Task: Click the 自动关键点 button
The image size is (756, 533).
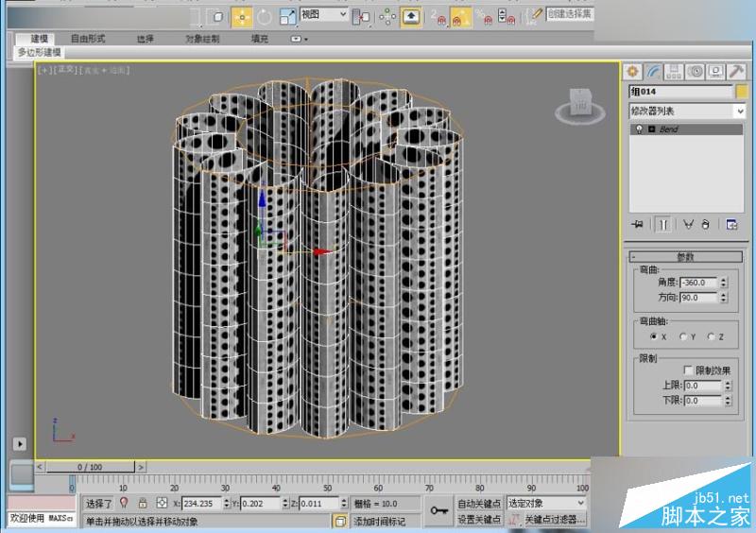Action: pos(480,504)
